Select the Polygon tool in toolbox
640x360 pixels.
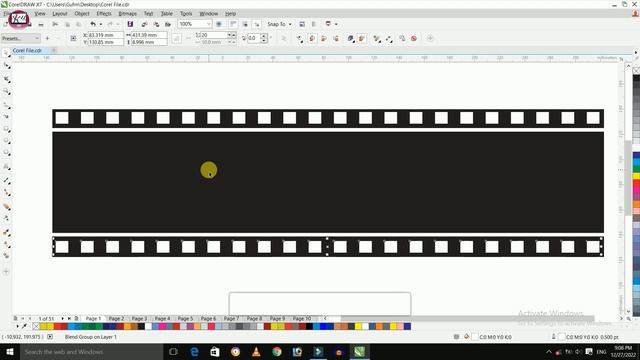[x=7, y=153]
